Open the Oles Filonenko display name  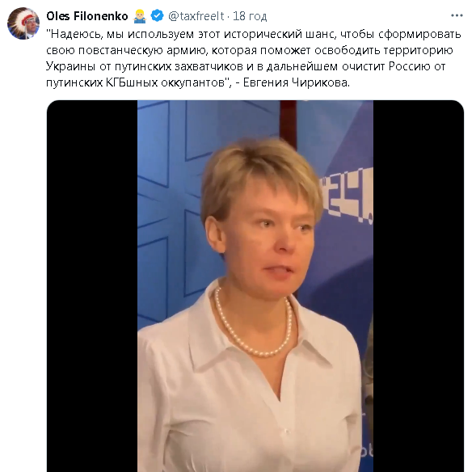[87, 16]
